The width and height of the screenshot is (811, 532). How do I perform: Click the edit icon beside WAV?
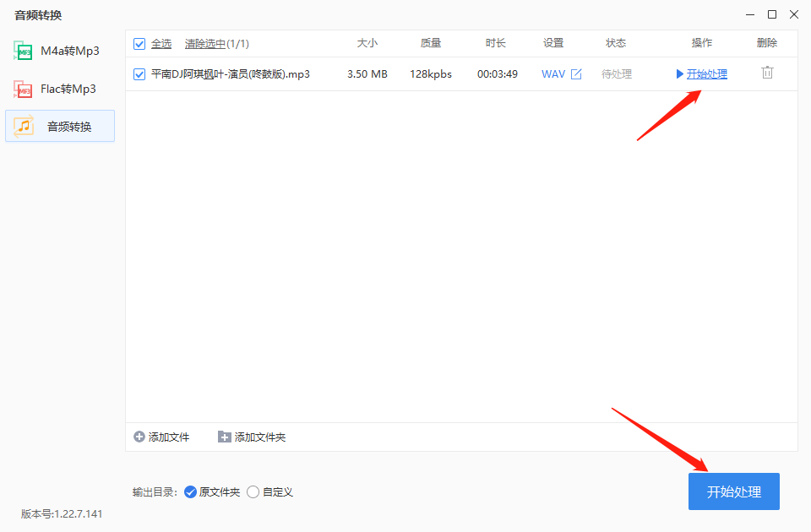click(576, 74)
